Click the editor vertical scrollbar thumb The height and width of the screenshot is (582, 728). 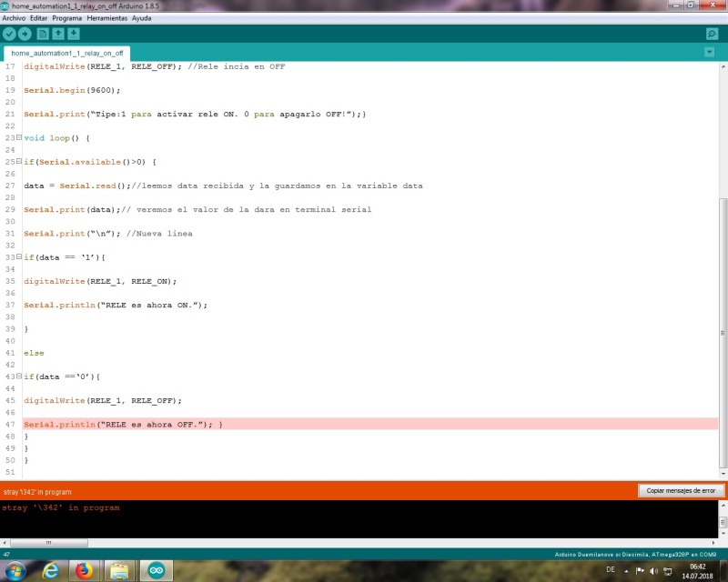pos(723,333)
